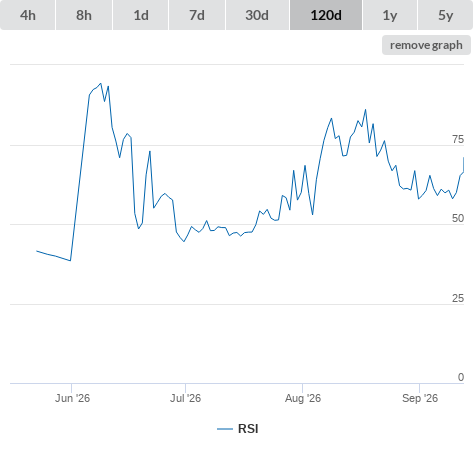
Task: Click the RSI legend line marker
Action: pos(225,429)
